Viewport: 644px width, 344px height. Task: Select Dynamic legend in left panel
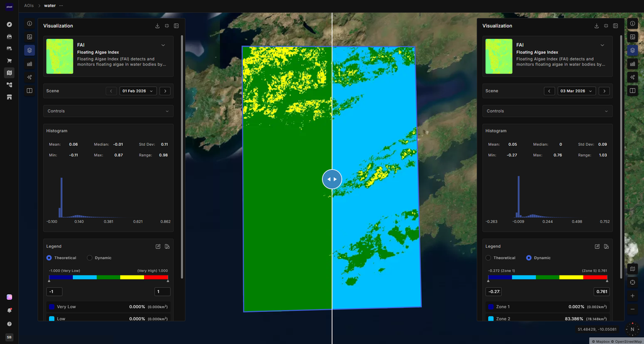(x=99, y=258)
